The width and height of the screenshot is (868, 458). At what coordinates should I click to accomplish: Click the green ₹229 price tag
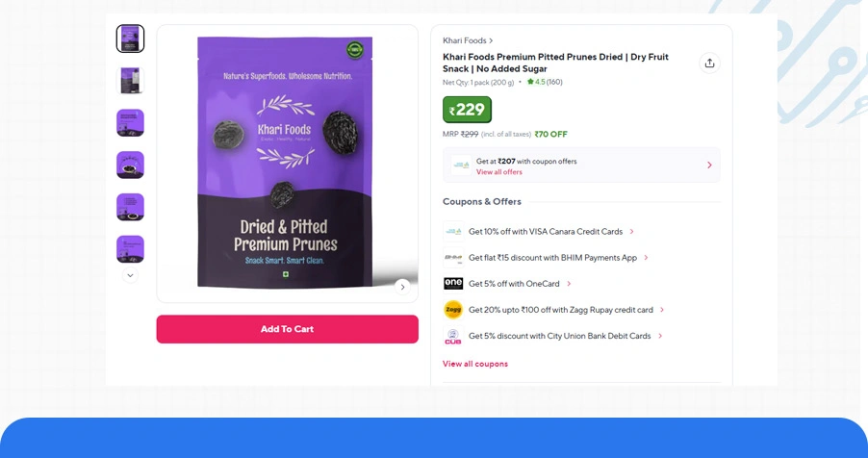(467, 110)
